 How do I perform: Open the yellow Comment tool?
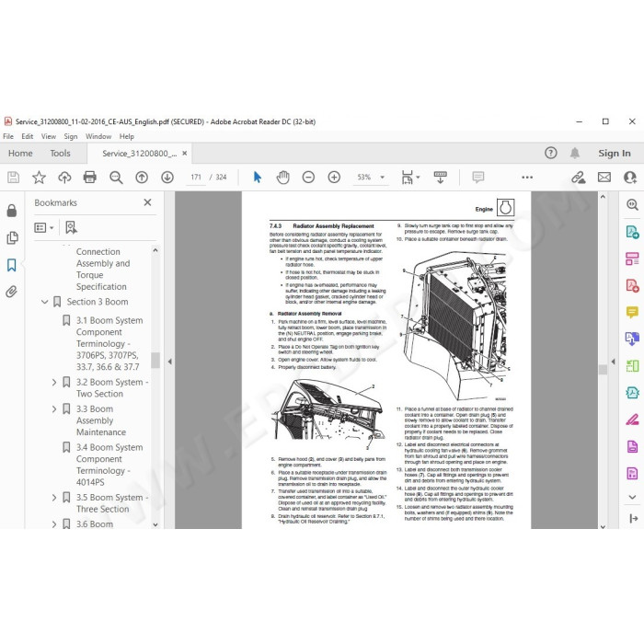click(632, 312)
